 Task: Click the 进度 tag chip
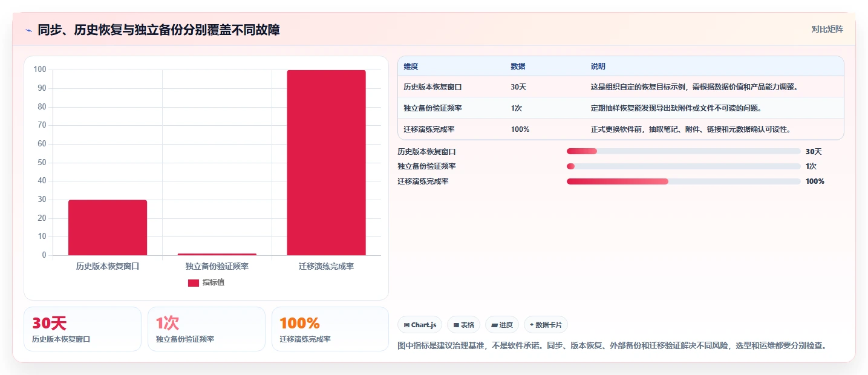(x=502, y=325)
